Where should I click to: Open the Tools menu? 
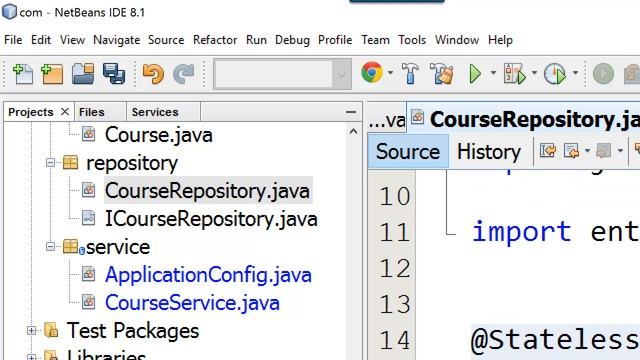412,40
